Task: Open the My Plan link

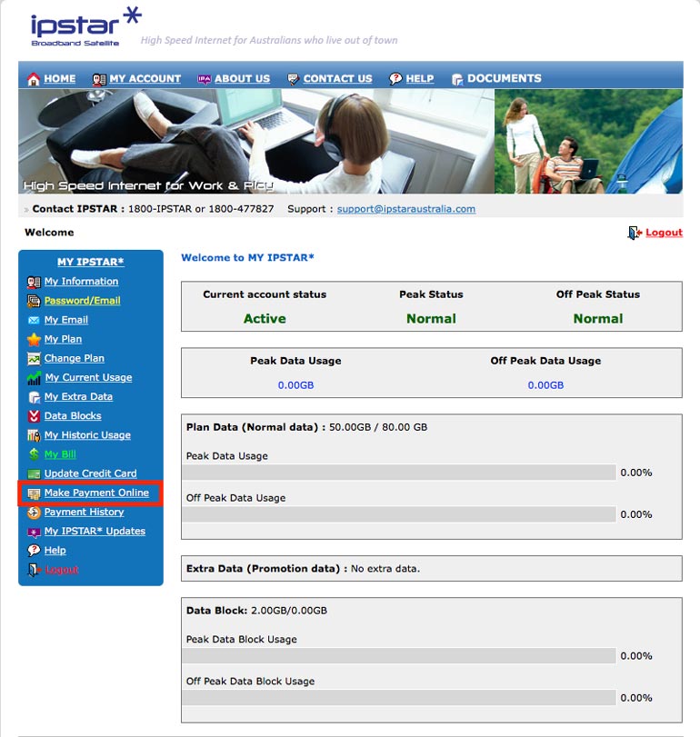Action: (x=63, y=339)
